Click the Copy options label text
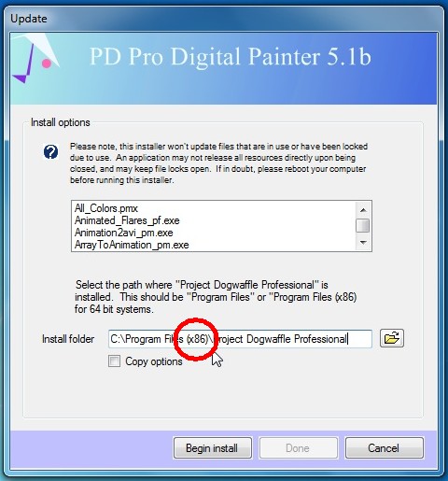The image size is (448, 481). point(154,361)
